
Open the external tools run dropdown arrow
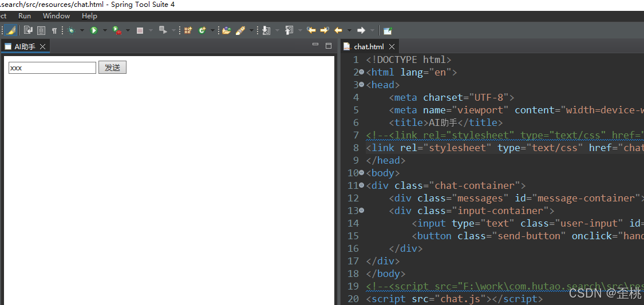[128, 30]
